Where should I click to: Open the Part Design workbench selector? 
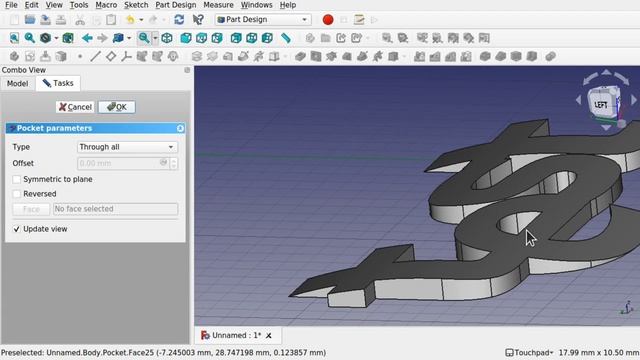pyautogui.click(x=263, y=20)
